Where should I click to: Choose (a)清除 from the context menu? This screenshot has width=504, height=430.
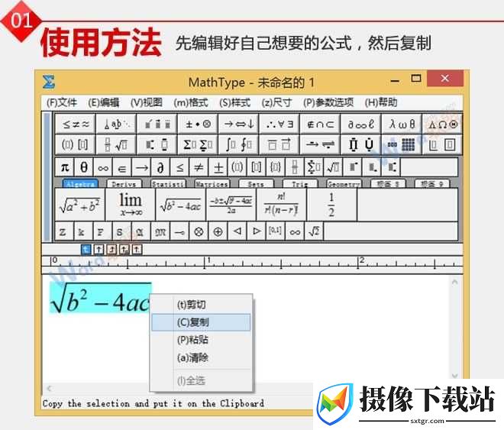click(201, 357)
